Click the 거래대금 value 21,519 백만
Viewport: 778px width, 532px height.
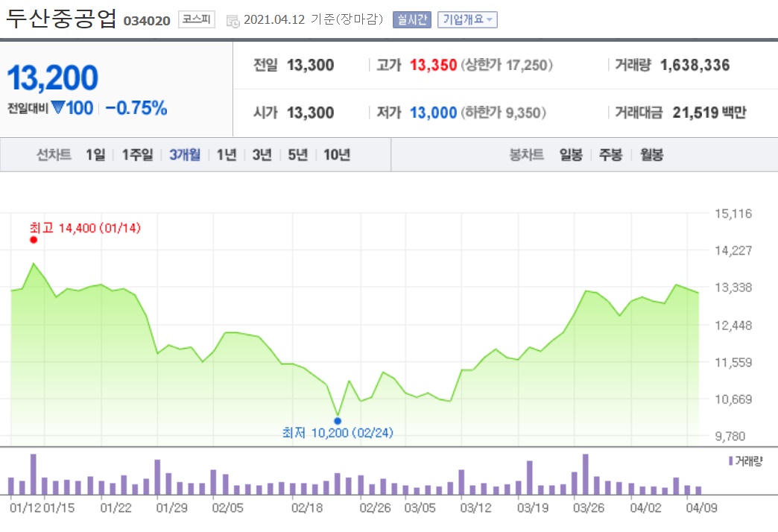(x=709, y=113)
